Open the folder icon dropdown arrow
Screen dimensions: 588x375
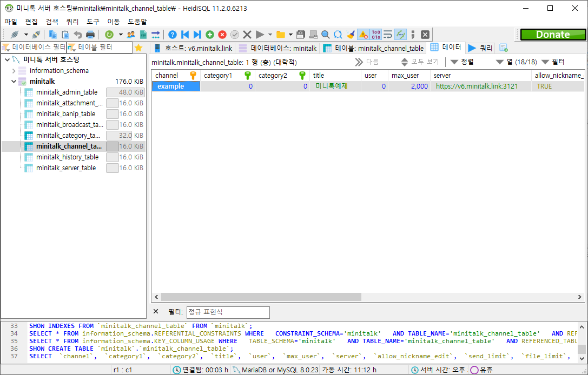290,35
